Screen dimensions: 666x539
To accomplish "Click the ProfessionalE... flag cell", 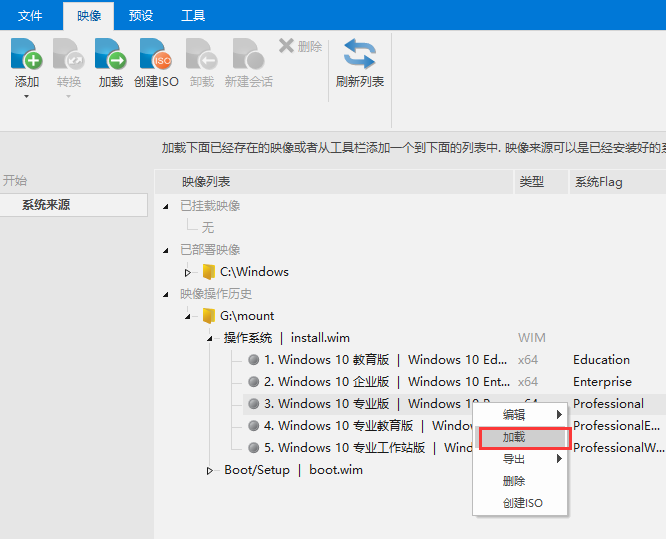I will [616, 426].
